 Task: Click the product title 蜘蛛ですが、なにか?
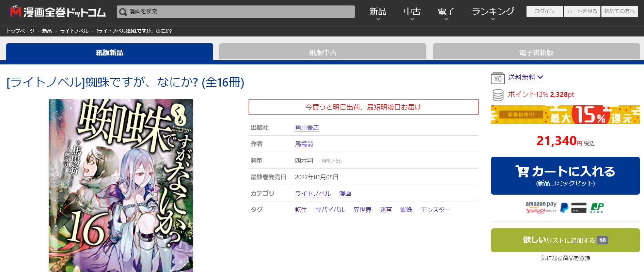click(125, 82)
